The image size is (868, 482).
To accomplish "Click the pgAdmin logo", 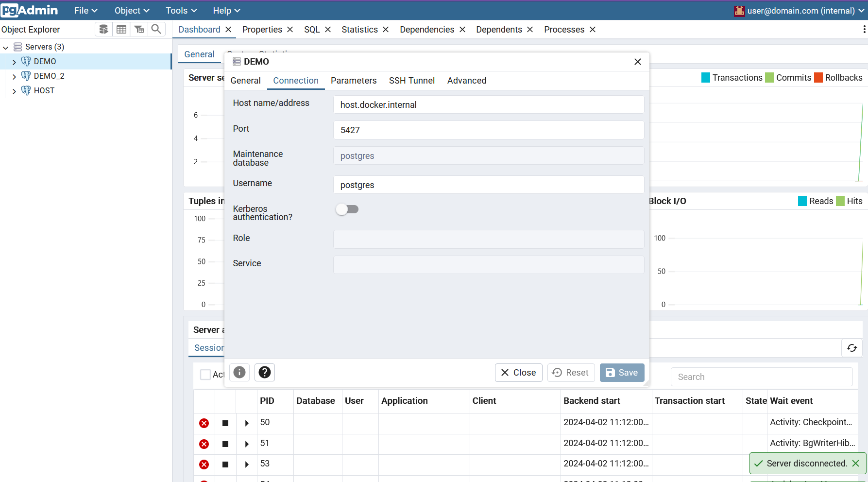I will click(x=30, y=10).
